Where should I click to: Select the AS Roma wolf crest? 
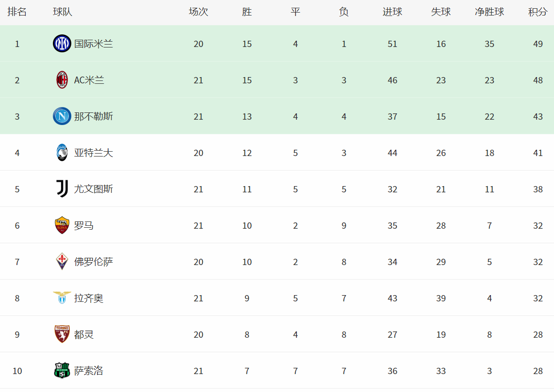62,225
